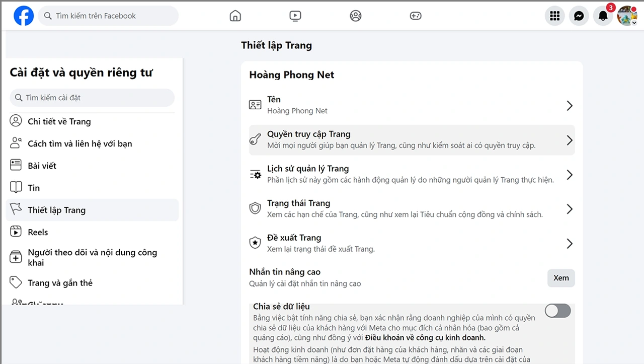Image resolution: width=644 pixels, height=364 pixels.
Task: Open Trạng thái Trang row
Action: pos(412,209)
